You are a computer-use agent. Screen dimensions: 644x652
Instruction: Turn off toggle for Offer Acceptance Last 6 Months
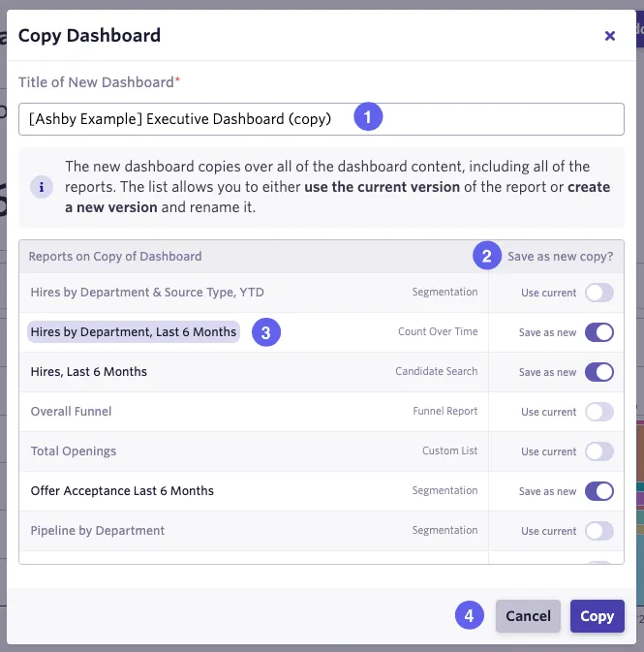click(599, 491)
